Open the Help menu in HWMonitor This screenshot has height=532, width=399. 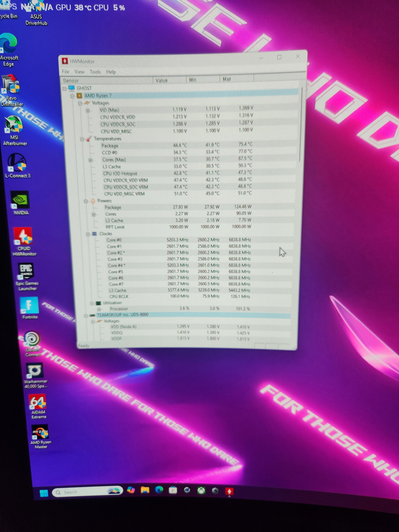111,72
